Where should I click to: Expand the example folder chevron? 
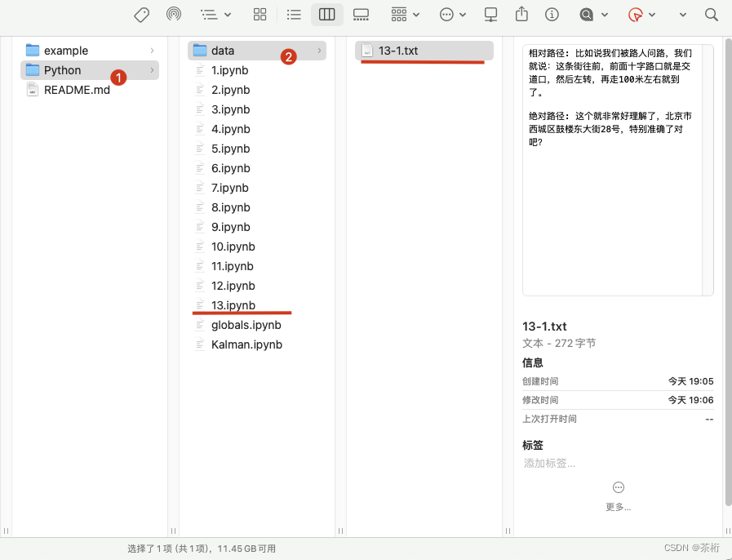coord(152,51)
